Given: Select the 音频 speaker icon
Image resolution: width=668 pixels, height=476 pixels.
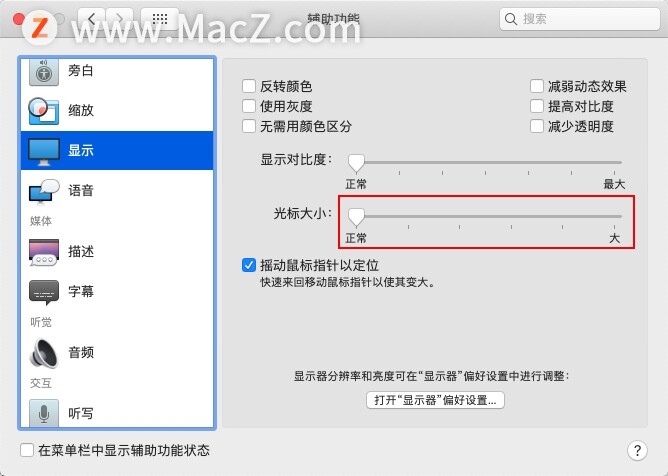Looking at the screenshot, I should [x=44, y=353].
